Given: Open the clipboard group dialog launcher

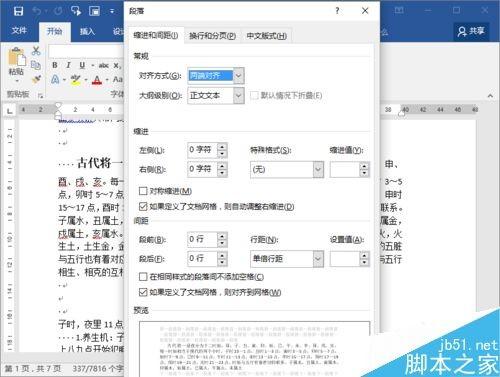Looking at the screenshot, I should tap(41, 96).
